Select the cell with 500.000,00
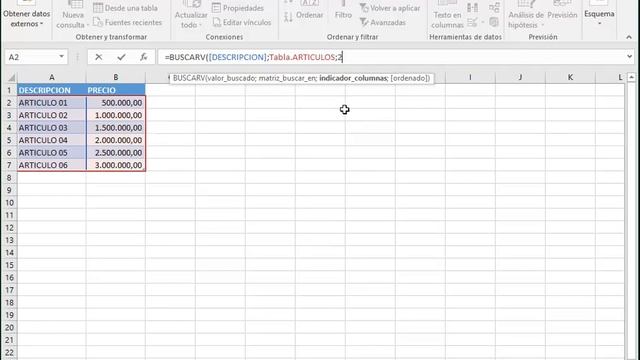 click(116, 103)
